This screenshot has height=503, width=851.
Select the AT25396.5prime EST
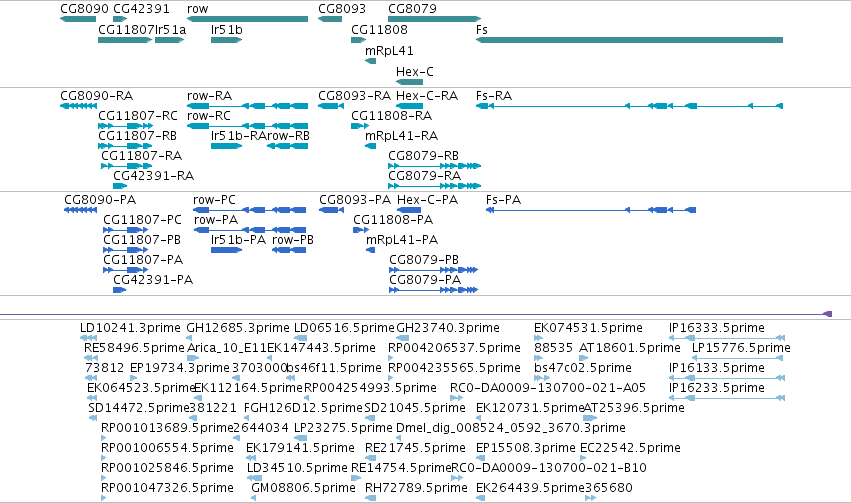tap(590, 418)
